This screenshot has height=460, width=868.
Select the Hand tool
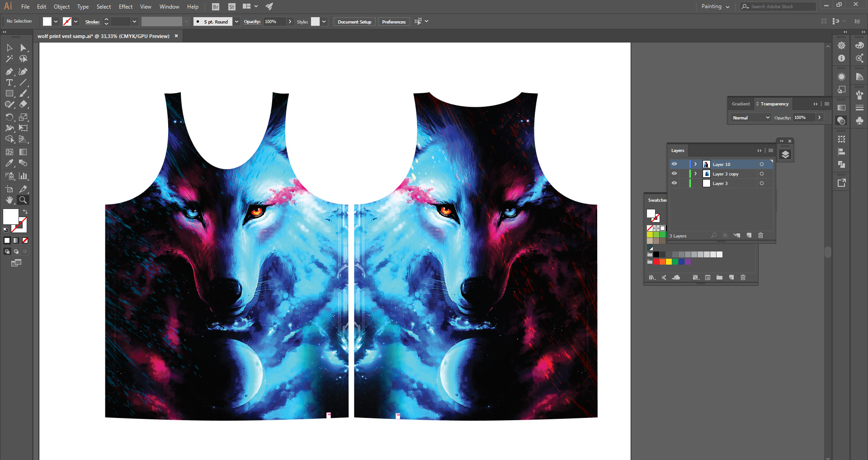point(9,200)
